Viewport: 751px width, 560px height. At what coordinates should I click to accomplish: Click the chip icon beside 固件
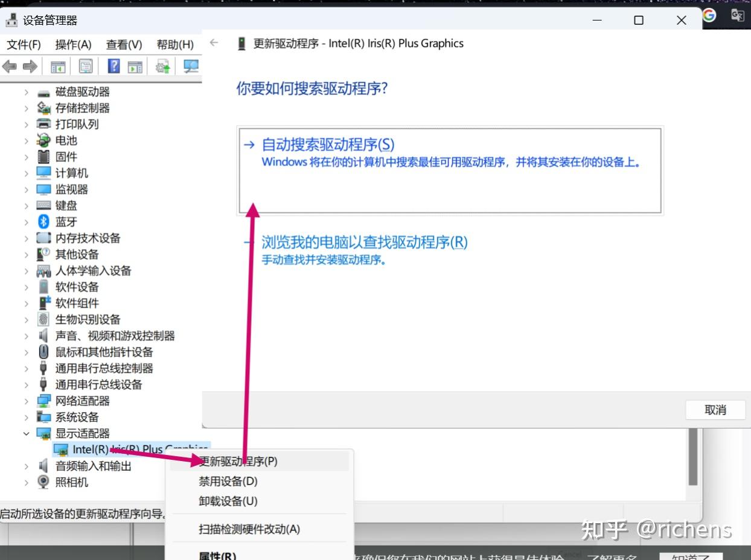(x=43, y=156)
